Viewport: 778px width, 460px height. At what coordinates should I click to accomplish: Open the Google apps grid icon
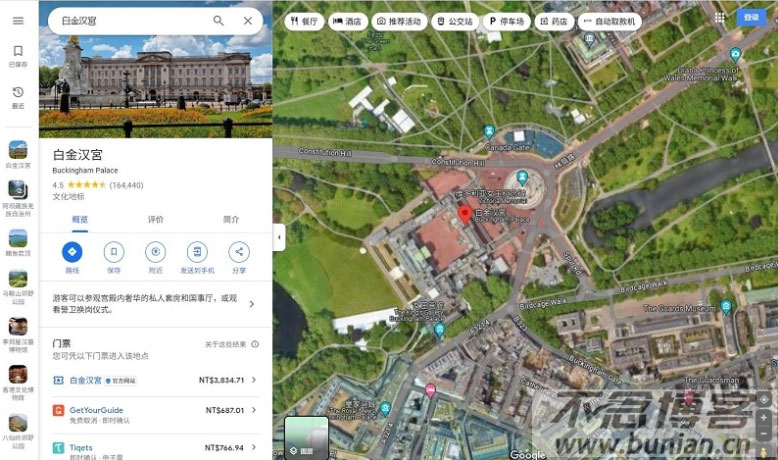(719, 17)
